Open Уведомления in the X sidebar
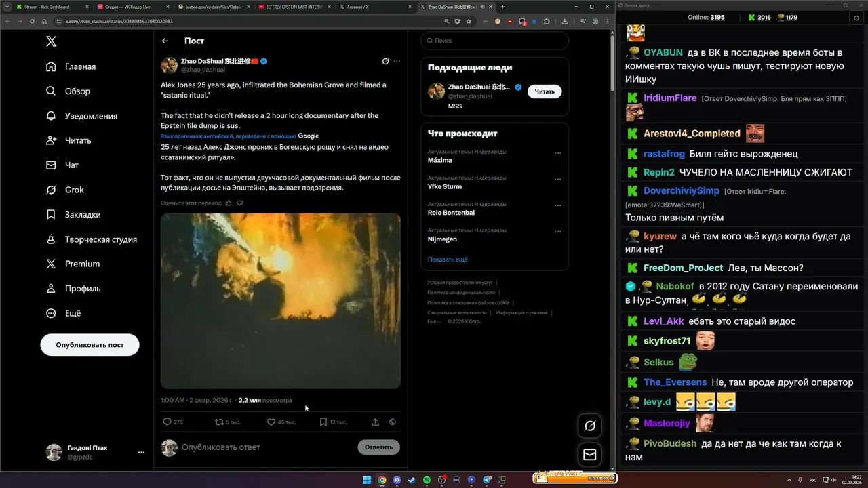 pos(82,116)
